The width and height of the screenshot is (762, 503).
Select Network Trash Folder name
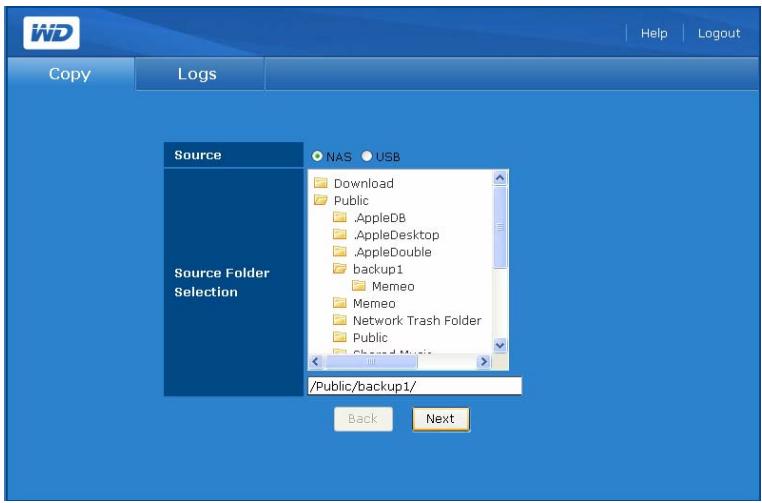tap(417, 320)
